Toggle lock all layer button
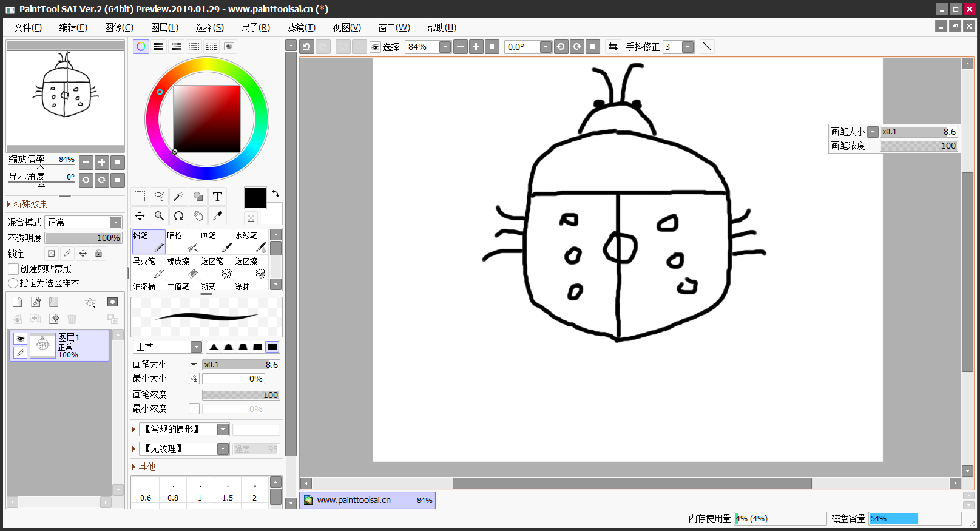Image resolution: width=980 pixels, height=531 pixels. point(99,254)
